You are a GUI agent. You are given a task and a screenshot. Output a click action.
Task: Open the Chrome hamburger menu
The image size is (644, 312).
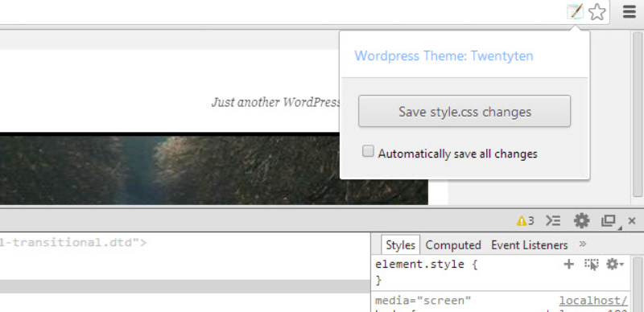pyautogui.click(x=630, y=12)
